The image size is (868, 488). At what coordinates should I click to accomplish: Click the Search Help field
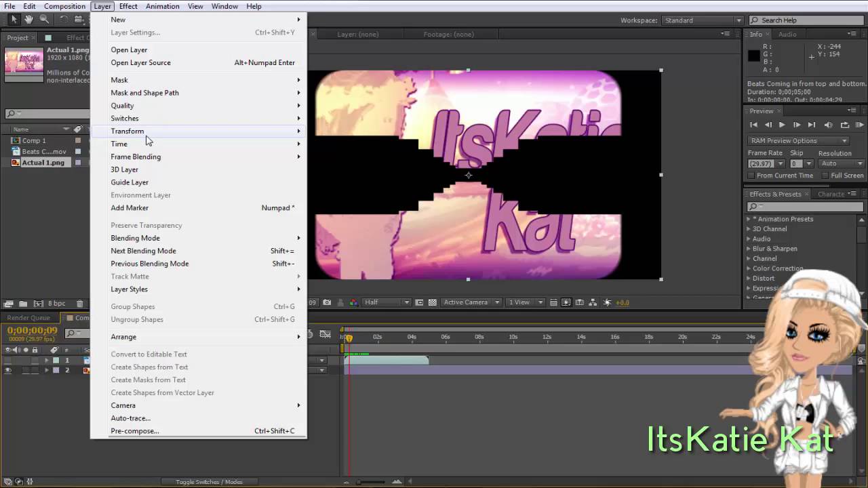click(807, 20)
